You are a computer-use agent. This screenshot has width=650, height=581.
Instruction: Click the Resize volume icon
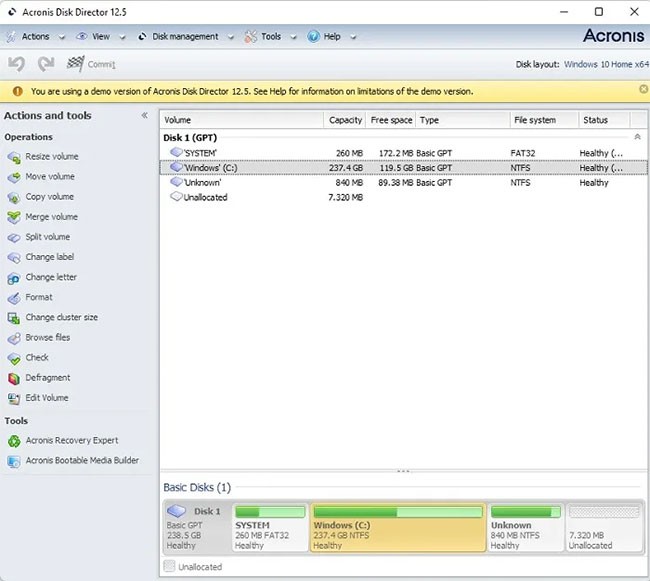click(x=14, y=157)
